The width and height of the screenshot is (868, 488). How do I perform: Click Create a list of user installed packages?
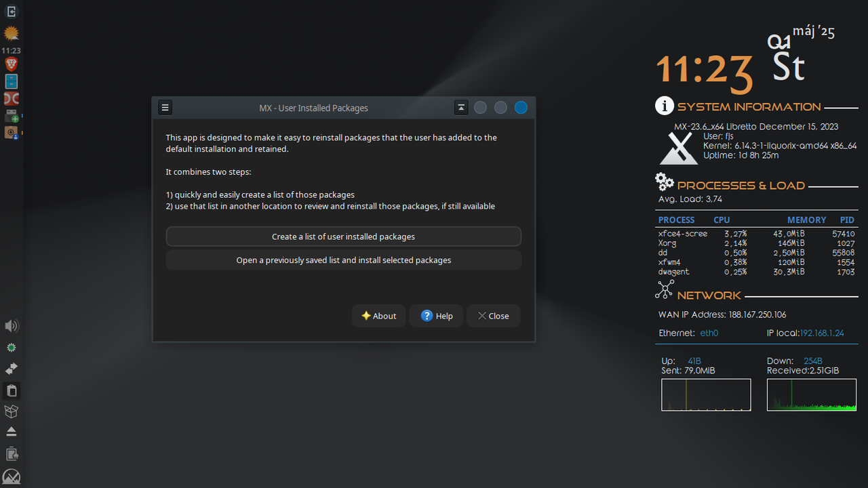(343, 237)
